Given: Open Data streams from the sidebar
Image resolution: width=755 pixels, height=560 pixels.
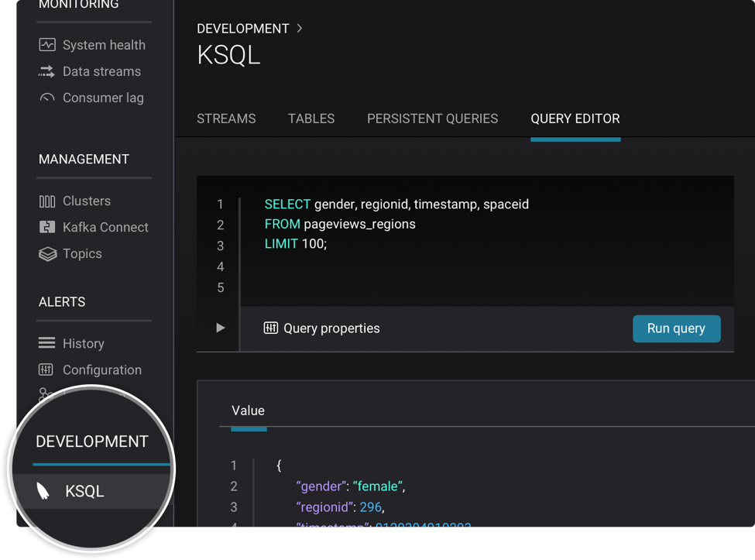Looking at the screenshot, I should 46,70.
